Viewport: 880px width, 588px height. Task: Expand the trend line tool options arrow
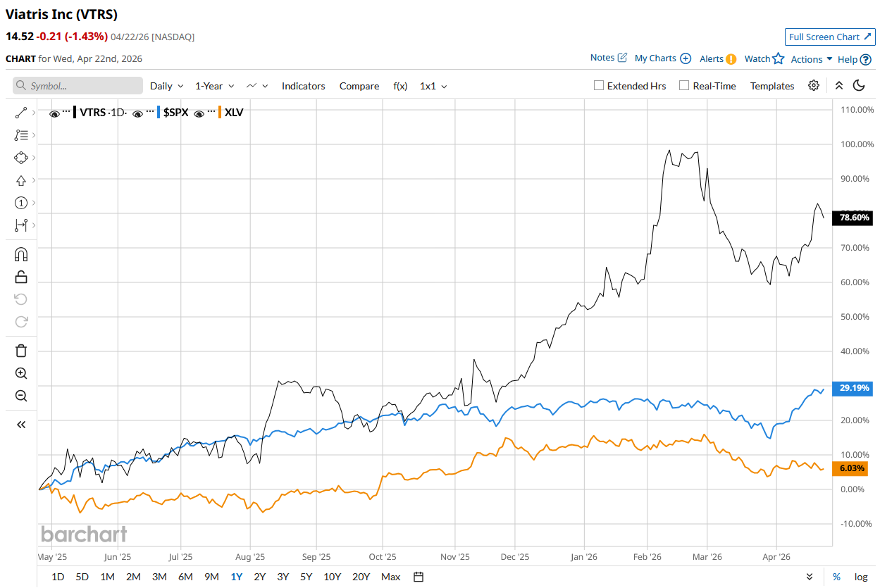(x=33, y=113)
